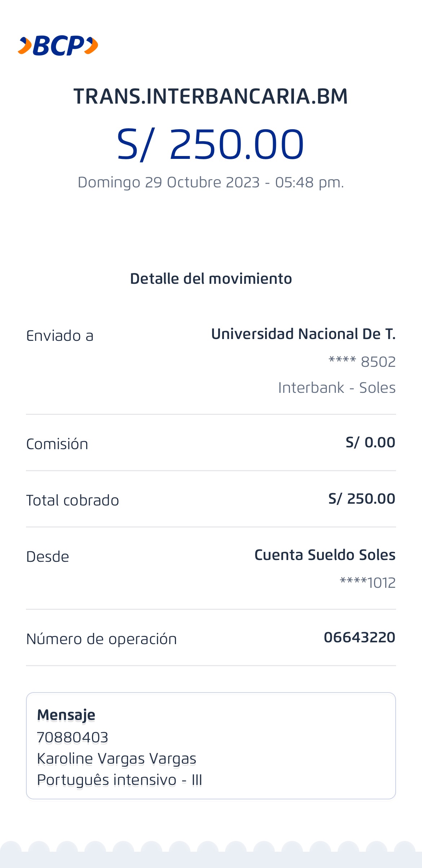Click the Detalle del movimiento heading
Viewport: 422px width, 868px height.
pyautogui.click(x=211, y=279)
